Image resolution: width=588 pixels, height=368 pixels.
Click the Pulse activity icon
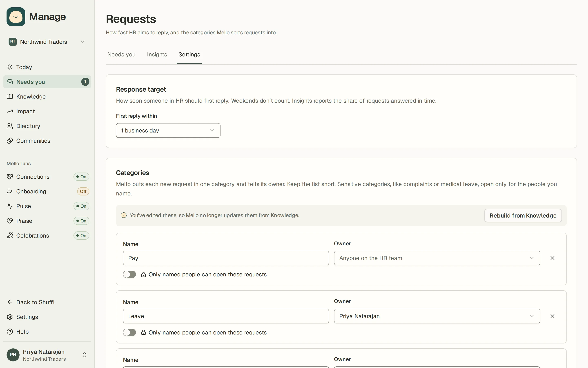tap(10, 206)
